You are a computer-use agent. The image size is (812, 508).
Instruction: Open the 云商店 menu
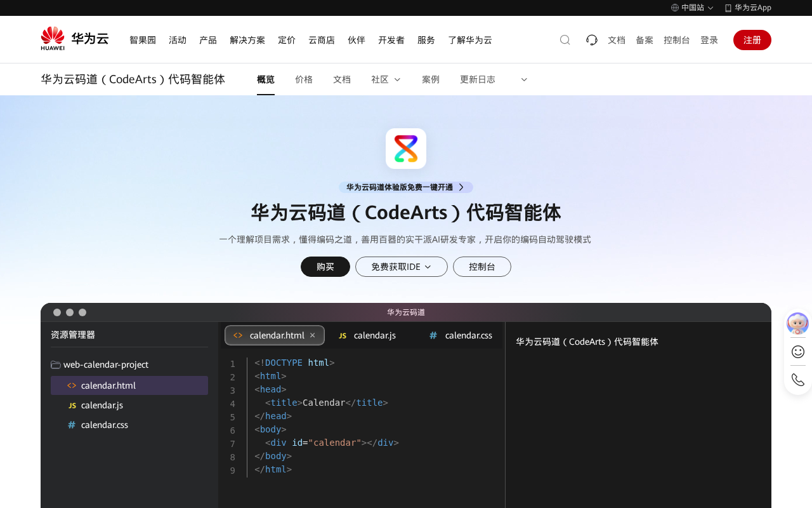(x=322, y=40)
